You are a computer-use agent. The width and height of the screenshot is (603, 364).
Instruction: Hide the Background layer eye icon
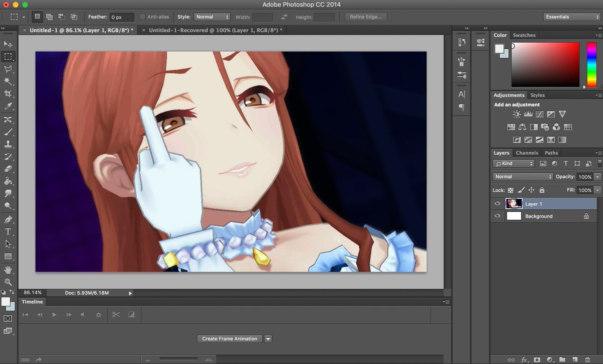point(497,216)
